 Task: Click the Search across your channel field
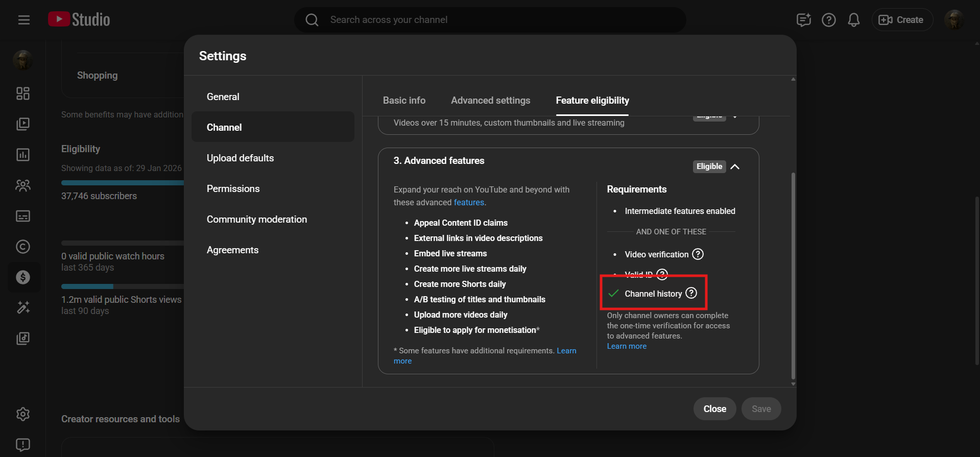(x=490, y=20)
